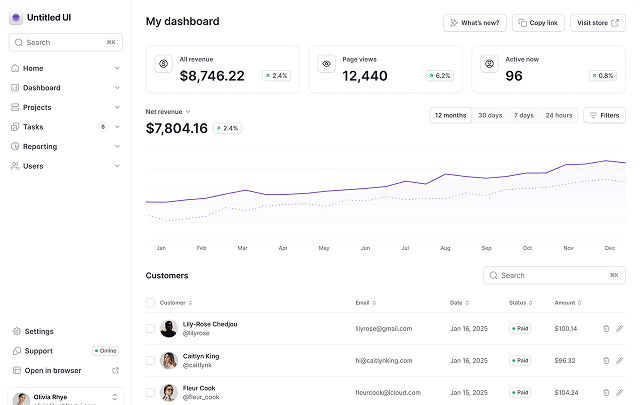Switch chart range to 30 days

pyautogui.click(x=490, y=115)
